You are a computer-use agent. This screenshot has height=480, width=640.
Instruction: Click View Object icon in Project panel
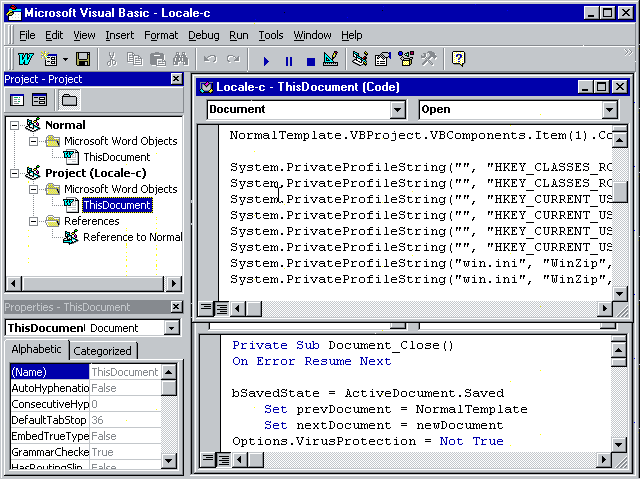[40, 100]
